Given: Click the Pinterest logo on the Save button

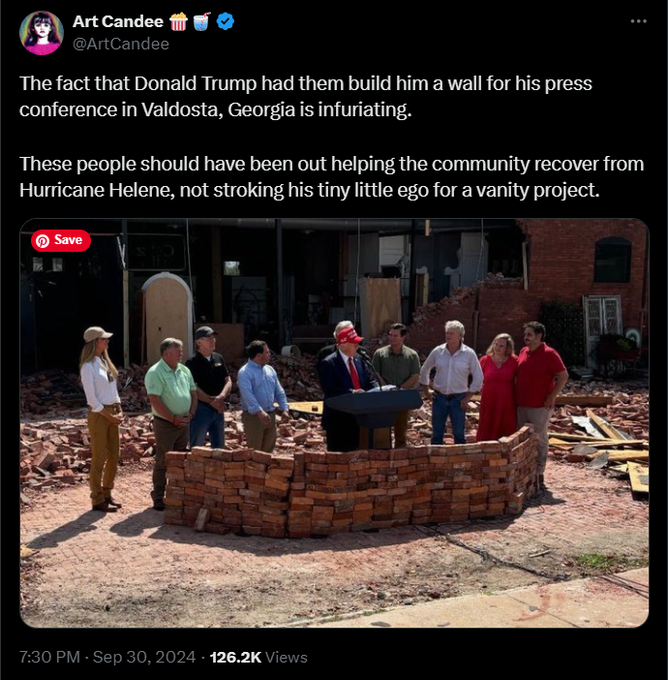Looking at the screenshot, I should tap(43, 241).
